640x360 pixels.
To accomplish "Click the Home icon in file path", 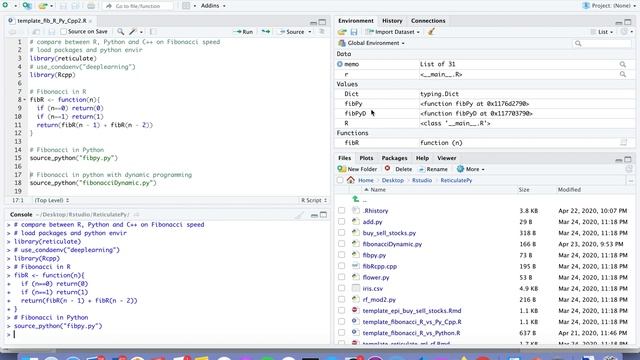I will point(351,180).
